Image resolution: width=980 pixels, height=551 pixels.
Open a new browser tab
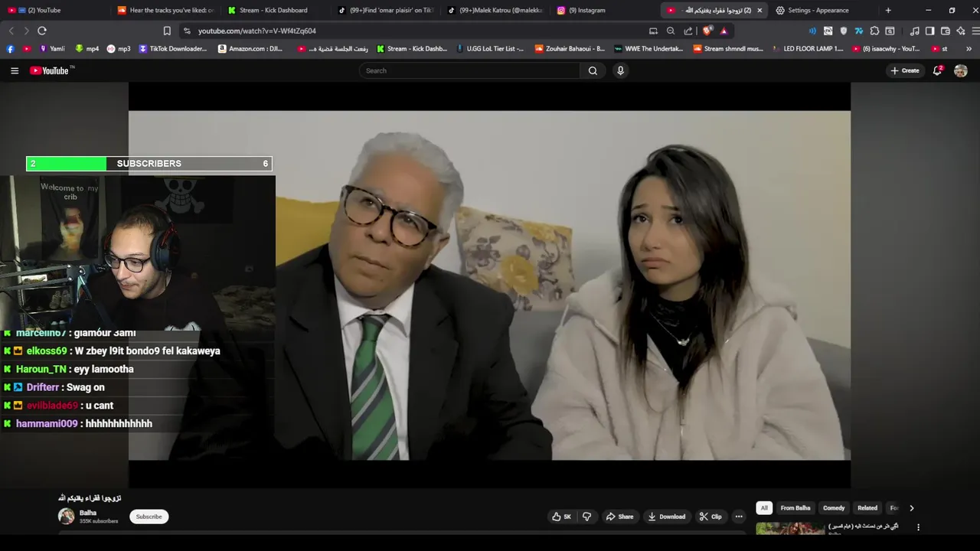coord(888,10)
